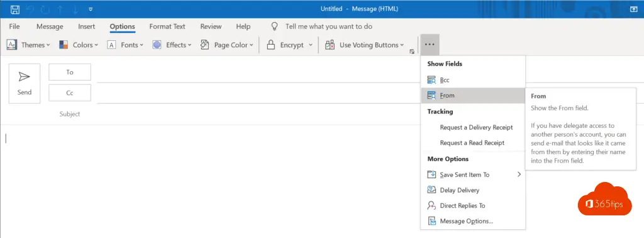Viewport: 644px width, 238px height.
Task: Click the Fonts letter A icon
Action: [x=111, y=45]
